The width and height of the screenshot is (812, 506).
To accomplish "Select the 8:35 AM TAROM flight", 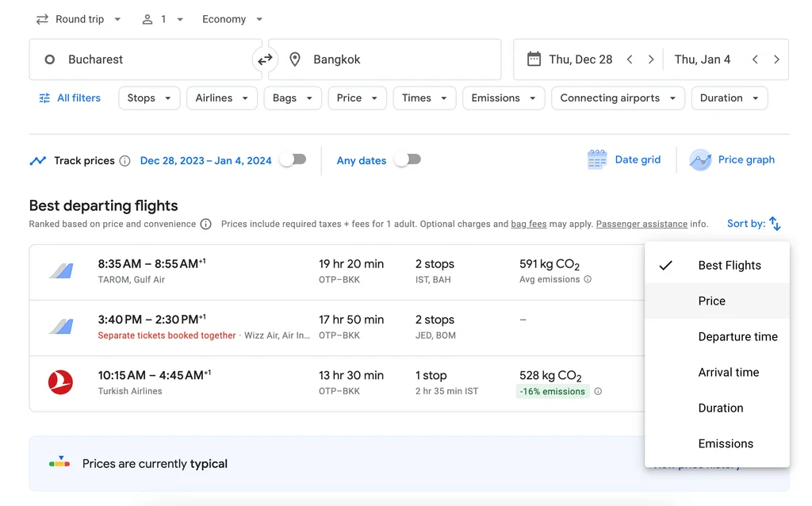I will pos(337,272).
